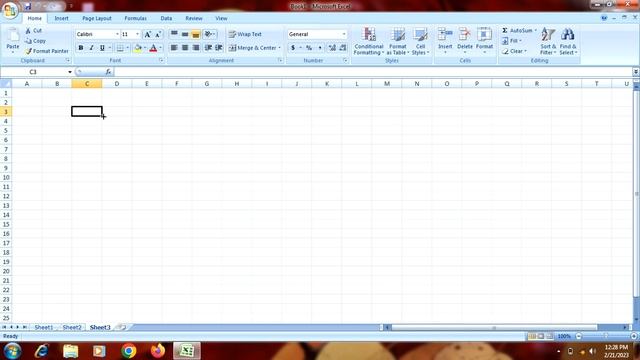Click Decrease Indent icon
The image size is (640, 360).
[x=208, y=48]
